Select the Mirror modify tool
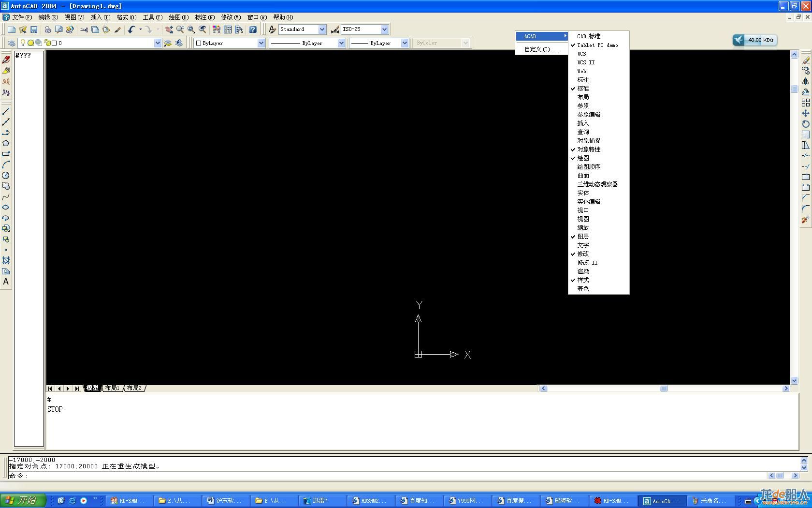The width and height of the screenshot is (812, 508). point(805,81)
